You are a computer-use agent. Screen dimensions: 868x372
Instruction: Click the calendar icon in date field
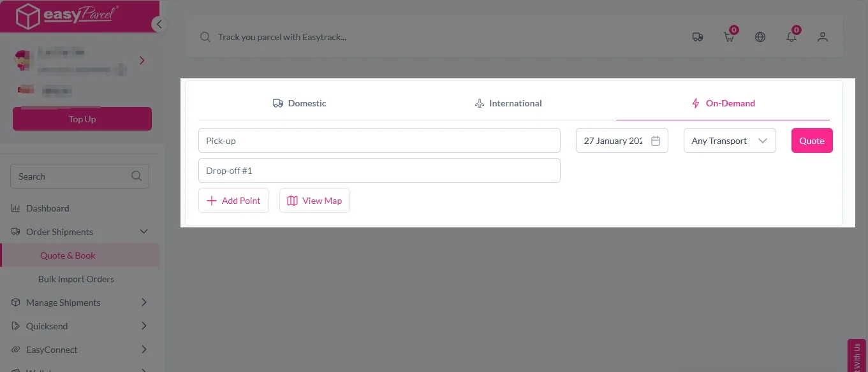point(655,141)
